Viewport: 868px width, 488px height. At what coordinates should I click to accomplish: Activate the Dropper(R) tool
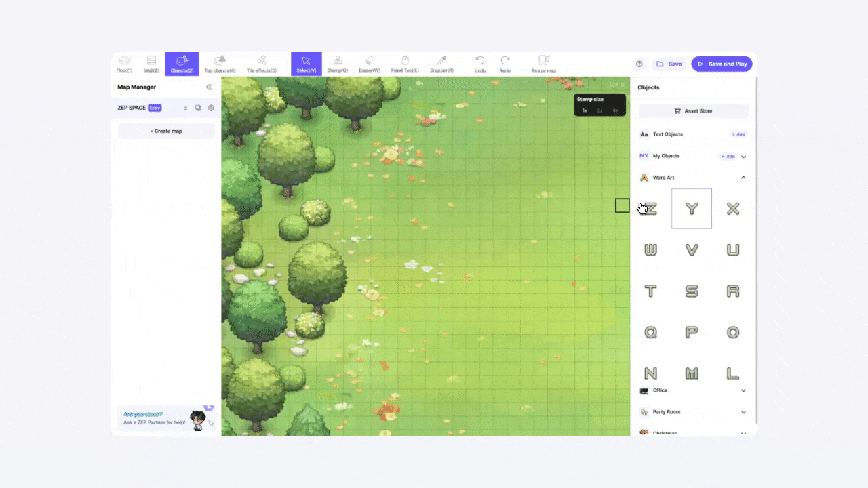[x=441, y=64]
